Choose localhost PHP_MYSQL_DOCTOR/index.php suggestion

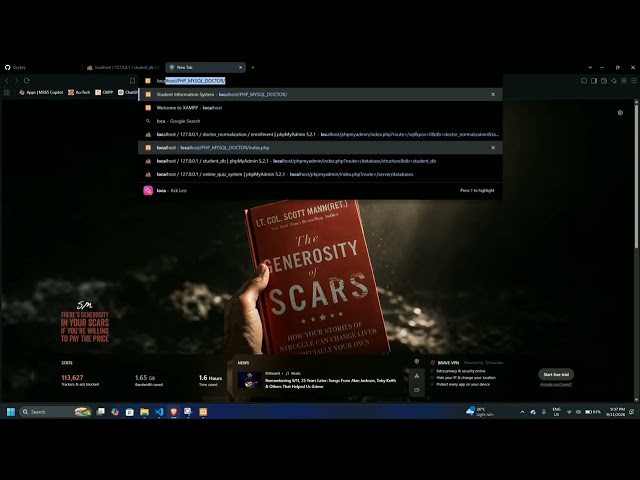[320, 148]
